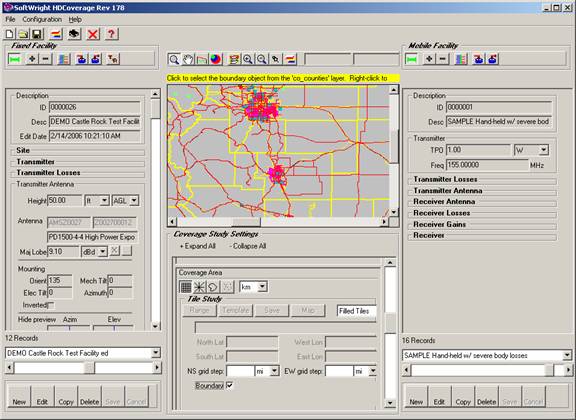Click the zoom in magnifier on map toolbar
The width and height of the screenshot is (576, 420).
(248, 59)
